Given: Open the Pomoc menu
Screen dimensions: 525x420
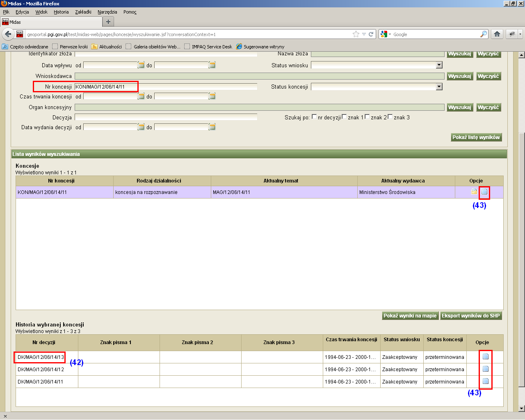Looking at the screenshot, I should 130,12.
